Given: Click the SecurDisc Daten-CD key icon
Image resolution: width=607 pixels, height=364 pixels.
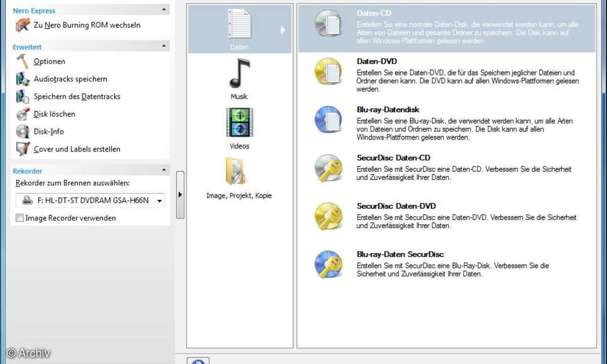Looking at the screenshot, I should 329,168.
